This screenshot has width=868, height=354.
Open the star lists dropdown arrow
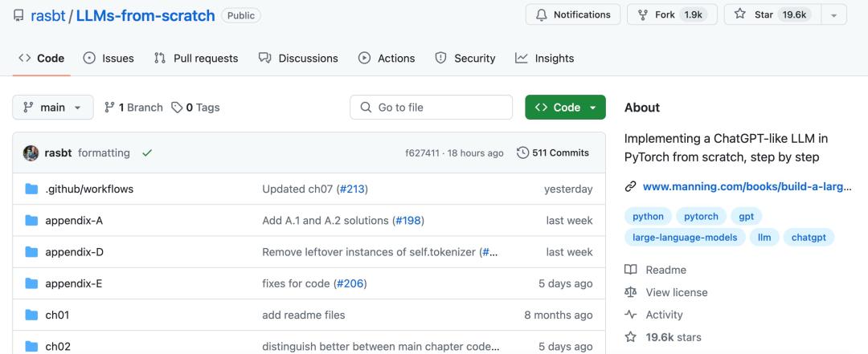(834, 14)
